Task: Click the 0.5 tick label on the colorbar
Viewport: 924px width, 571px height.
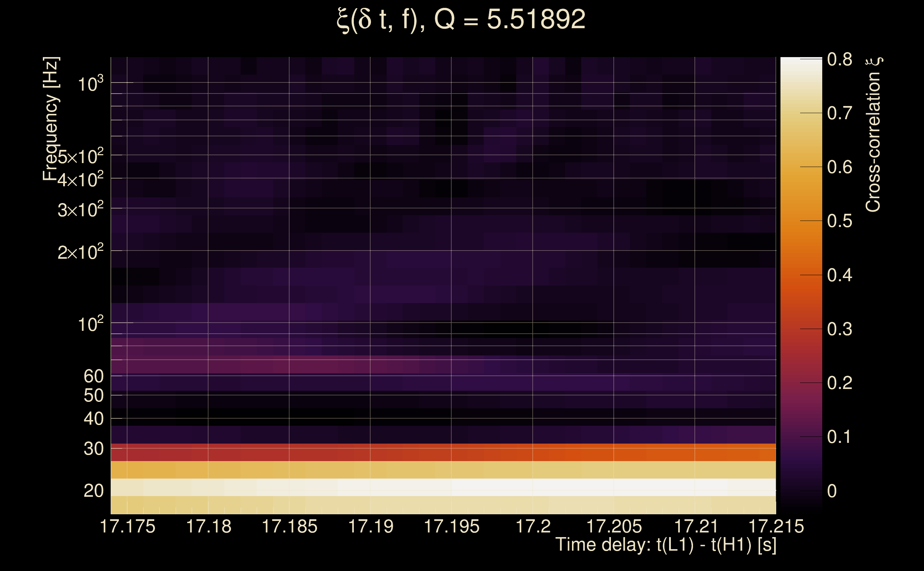Action: pyautogui.click(x=839, y=221)
